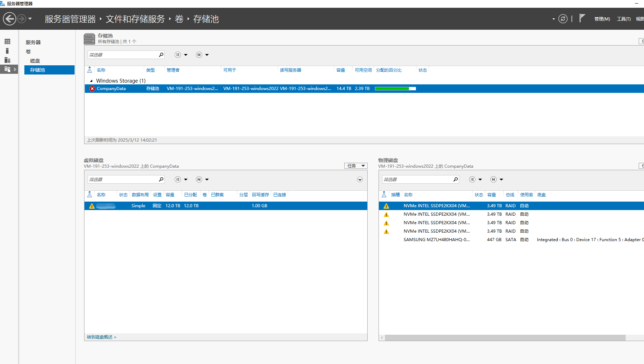
Task: Click the red error icon beside CompanyData
Action: (92, 89)
